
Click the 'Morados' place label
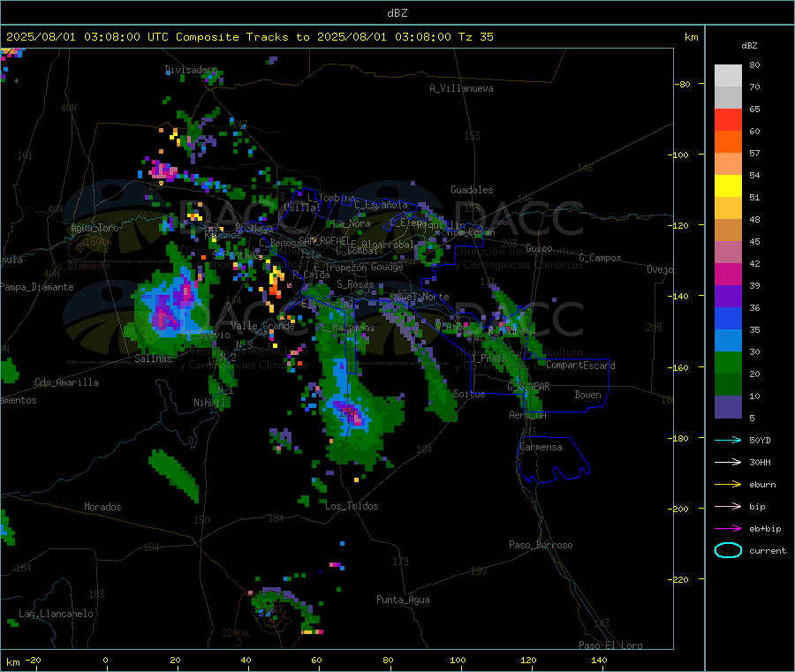pyautogui.click(x=102, y=507)
